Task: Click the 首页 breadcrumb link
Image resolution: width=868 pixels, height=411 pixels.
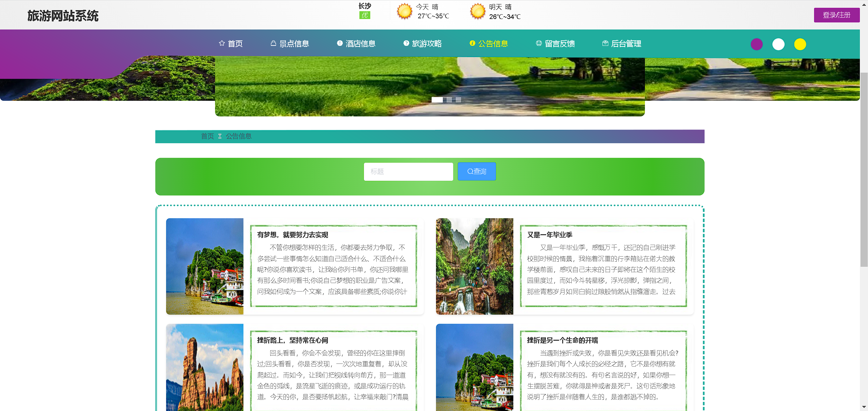Action: [208, 136]
